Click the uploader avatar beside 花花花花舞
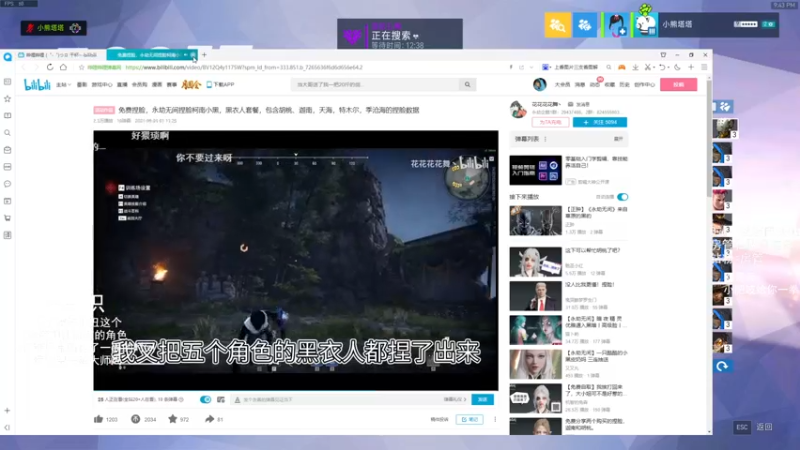 point(518,109)
